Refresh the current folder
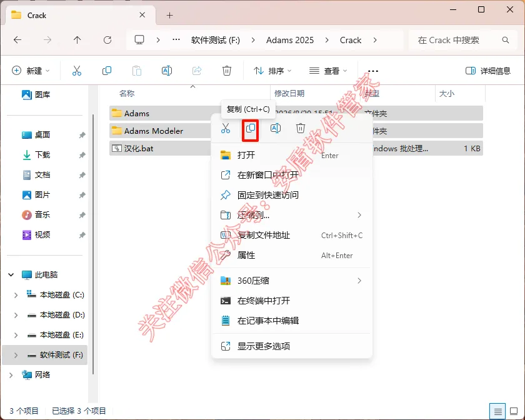This screenshot has height=420, width=525. point(107,40)
